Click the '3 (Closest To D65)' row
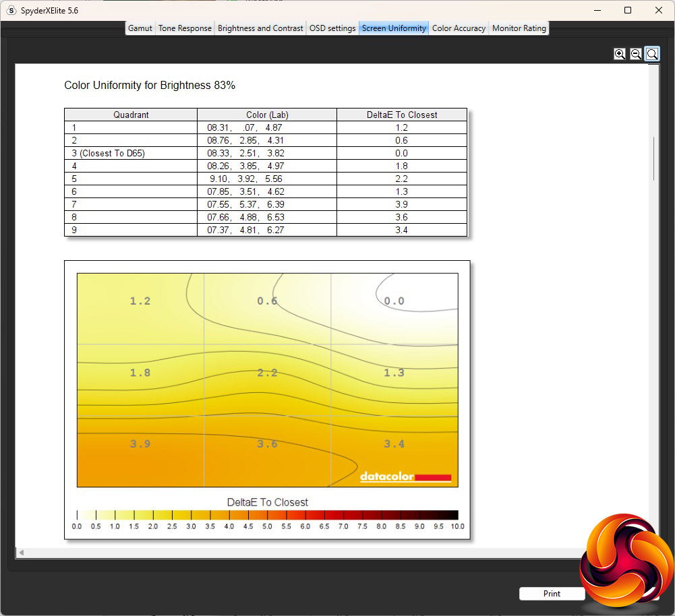The height and width of the screenshot is (616, 675). point(266,153)
